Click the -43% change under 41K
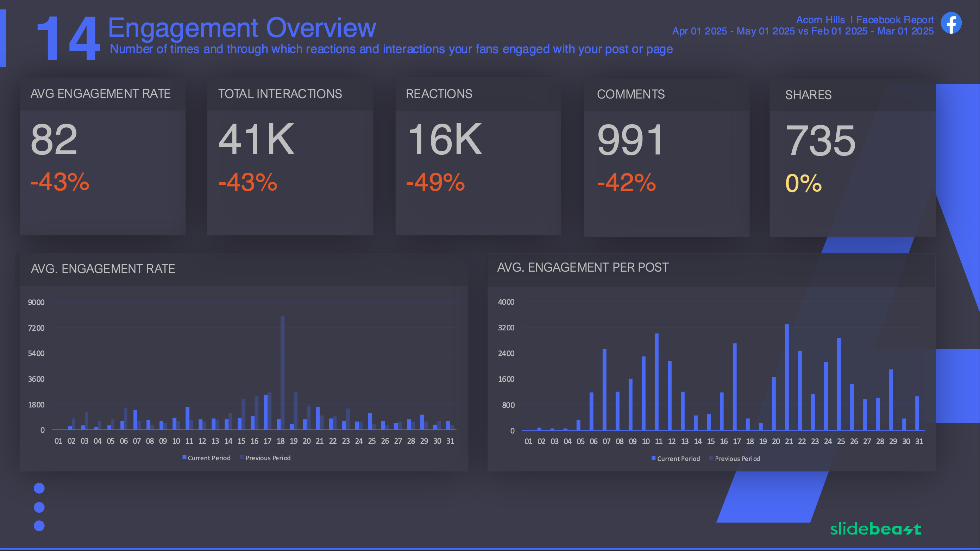 pos(248,182)
